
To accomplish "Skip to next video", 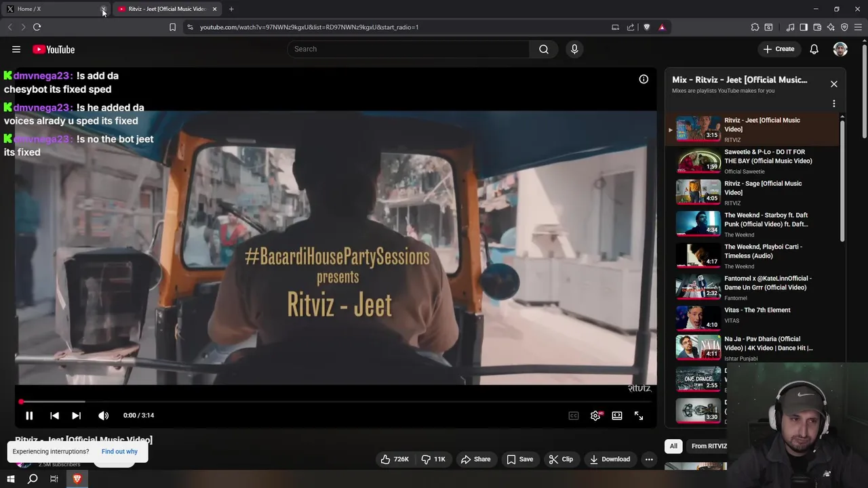I will coord(76,415).
